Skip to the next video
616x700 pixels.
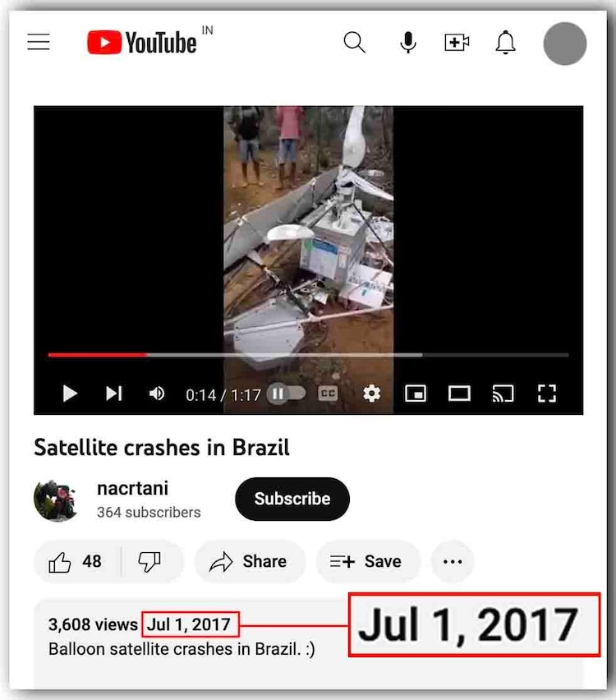(114, 394)
